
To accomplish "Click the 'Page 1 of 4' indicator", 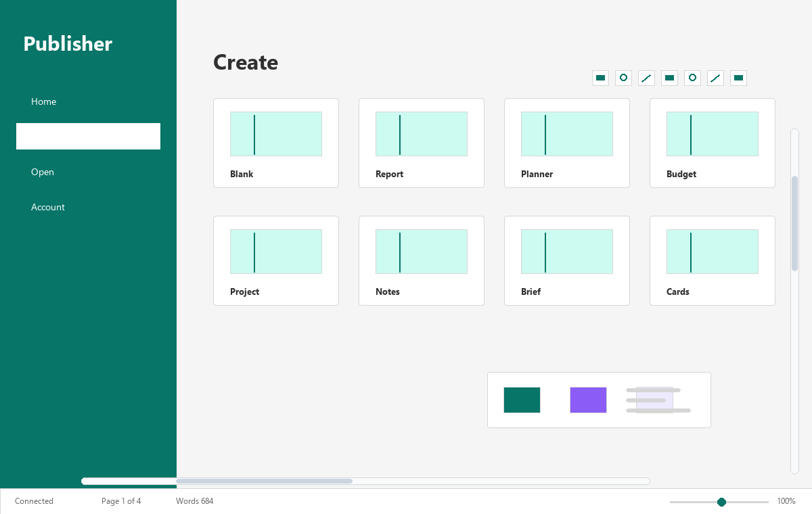I will 121,501.
